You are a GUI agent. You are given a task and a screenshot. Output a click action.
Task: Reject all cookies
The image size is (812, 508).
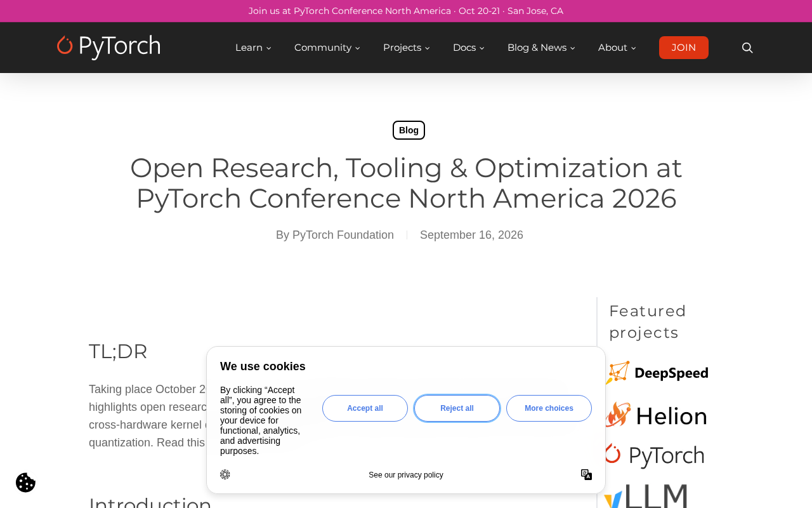click(x=457, y=408)
